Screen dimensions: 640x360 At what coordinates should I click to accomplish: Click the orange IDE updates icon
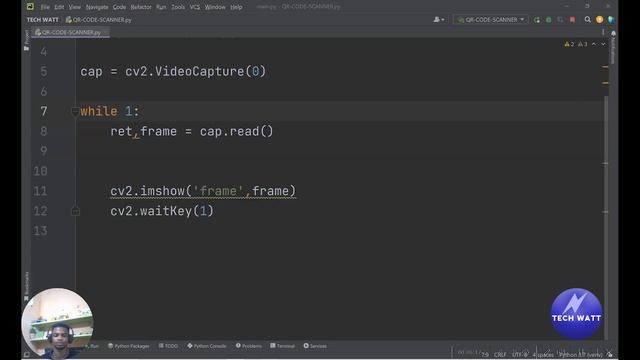click(599, 20)
